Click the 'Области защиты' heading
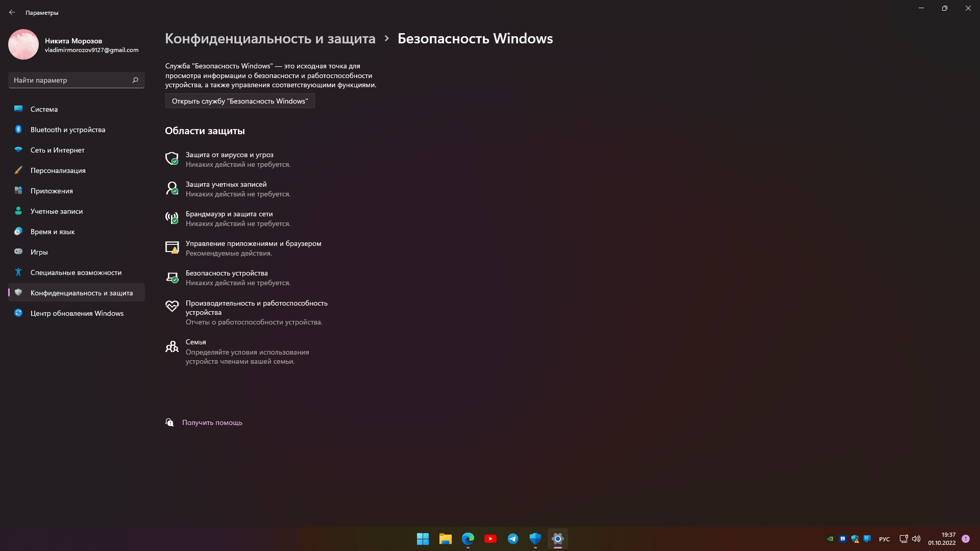This screenshot has height=551, width=980. click(x=205, y=131)
